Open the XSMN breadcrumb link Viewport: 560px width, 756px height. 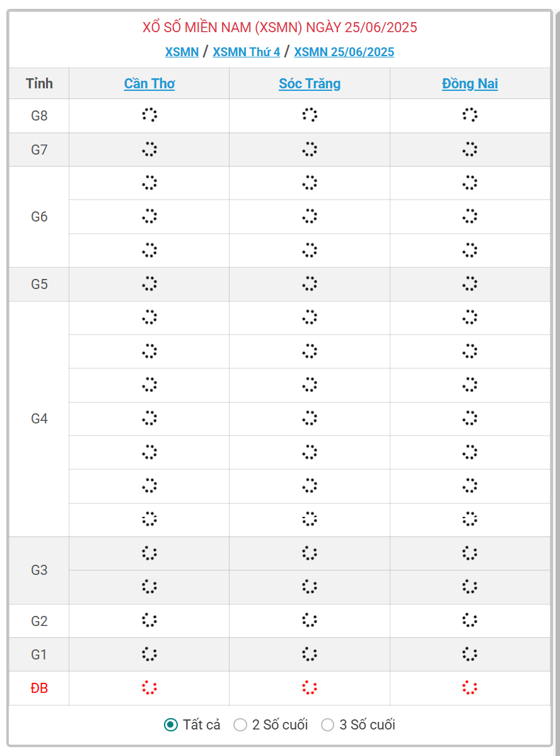click(182, 52)
